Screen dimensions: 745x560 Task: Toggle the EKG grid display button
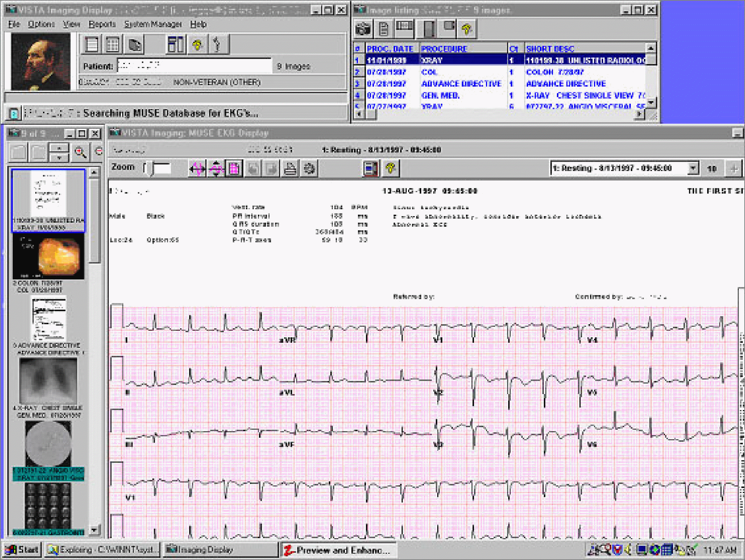point(234,168)
